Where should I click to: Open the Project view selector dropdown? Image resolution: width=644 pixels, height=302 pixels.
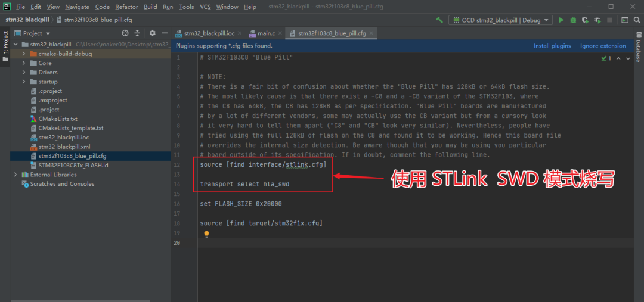(32, 33)
